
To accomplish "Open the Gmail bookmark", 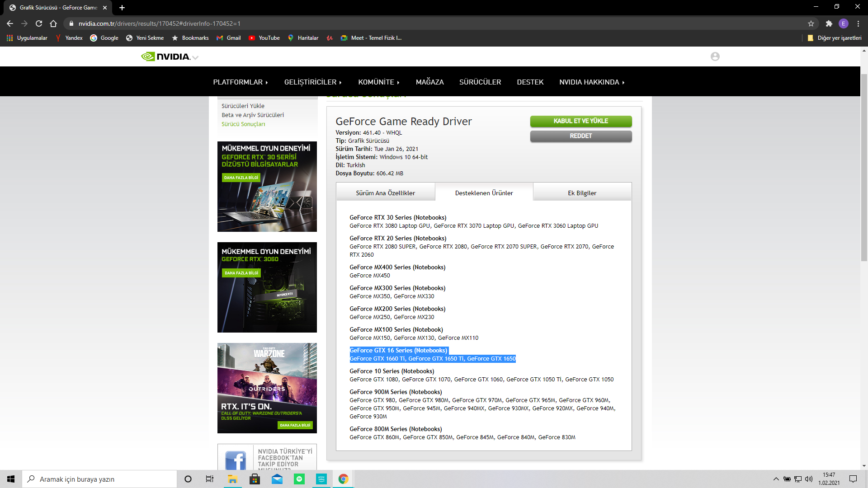I will click(x=229, y=38).
